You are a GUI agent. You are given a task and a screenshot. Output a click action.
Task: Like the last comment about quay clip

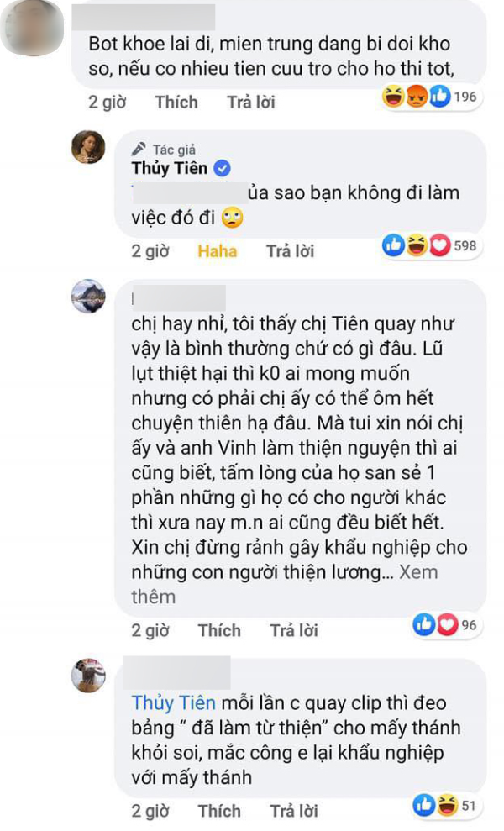tap(219, 811)
